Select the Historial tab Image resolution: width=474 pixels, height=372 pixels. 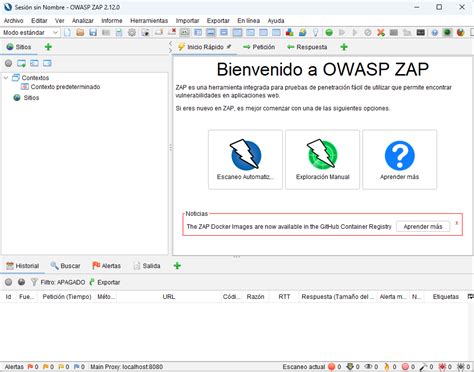[x=23, y=266]
